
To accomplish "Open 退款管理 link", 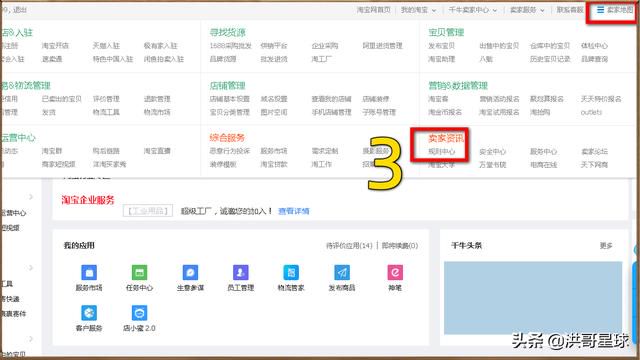I will pos(157,99).
